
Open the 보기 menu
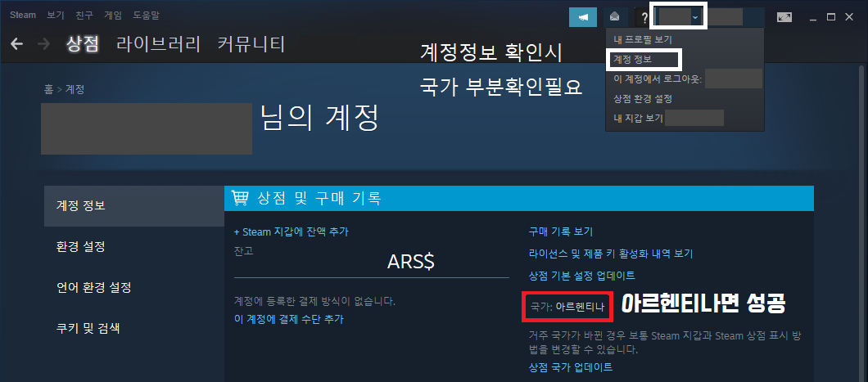[56, 16]
